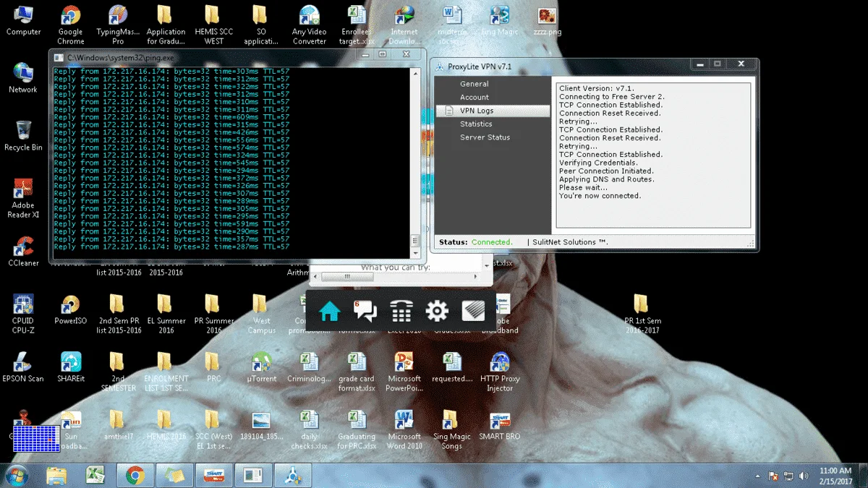
Task: Click SulitNet Solutions label in ProxyLite status bar
Action: (x=570, y=242)
